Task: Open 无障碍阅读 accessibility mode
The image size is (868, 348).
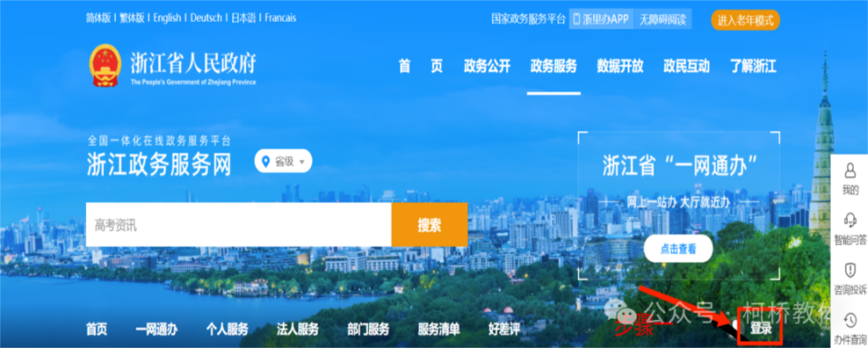Action: (663, 19)
